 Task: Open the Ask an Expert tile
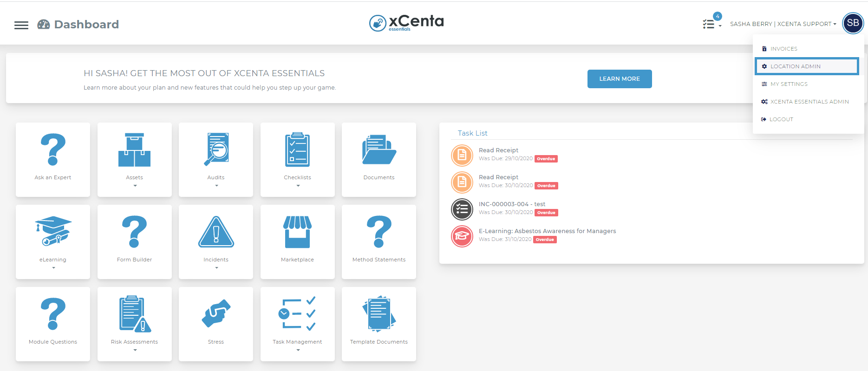tap(53, 160)
